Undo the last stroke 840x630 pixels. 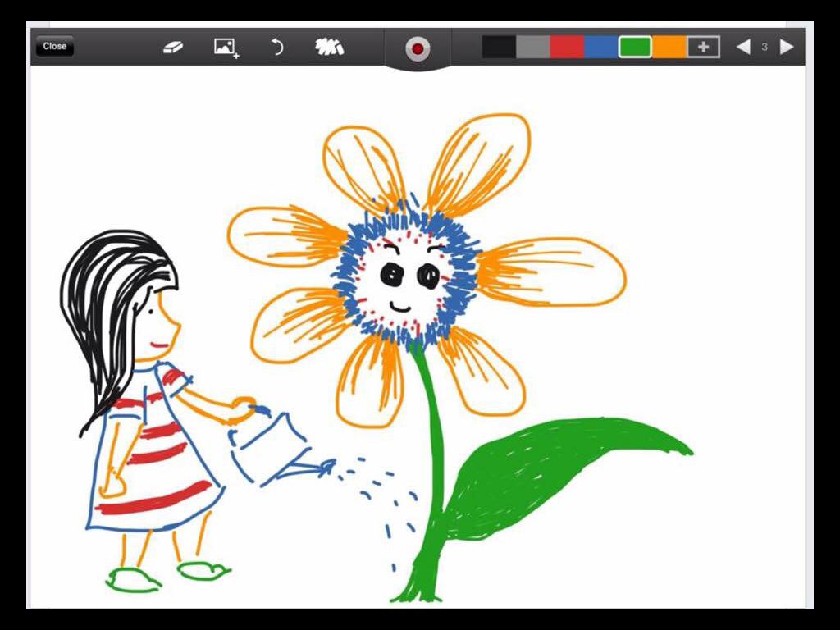[277, 47]
